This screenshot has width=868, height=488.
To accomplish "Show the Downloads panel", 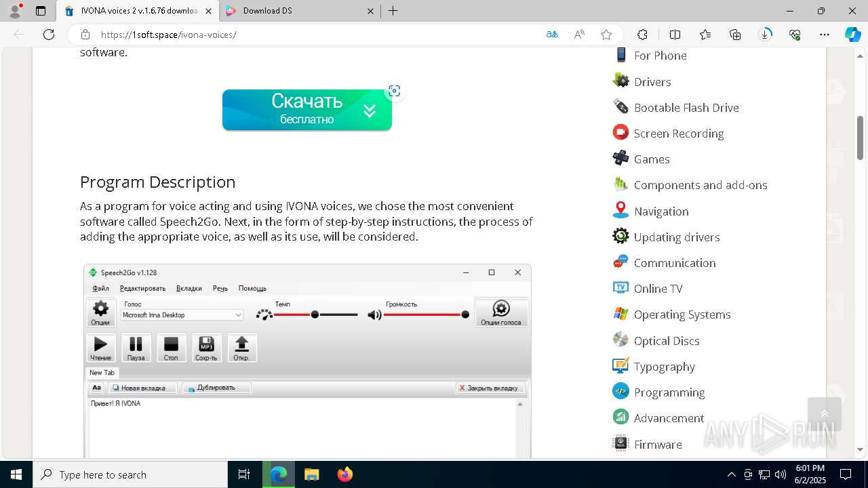I will point(765,35).
